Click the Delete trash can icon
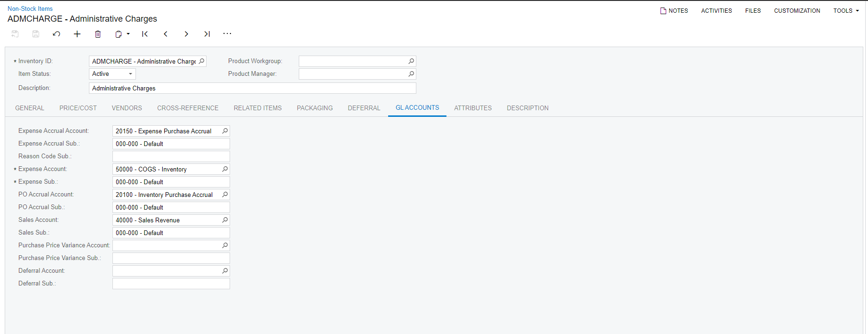Viewport: 868px width, 334px height. click(98, 34)
